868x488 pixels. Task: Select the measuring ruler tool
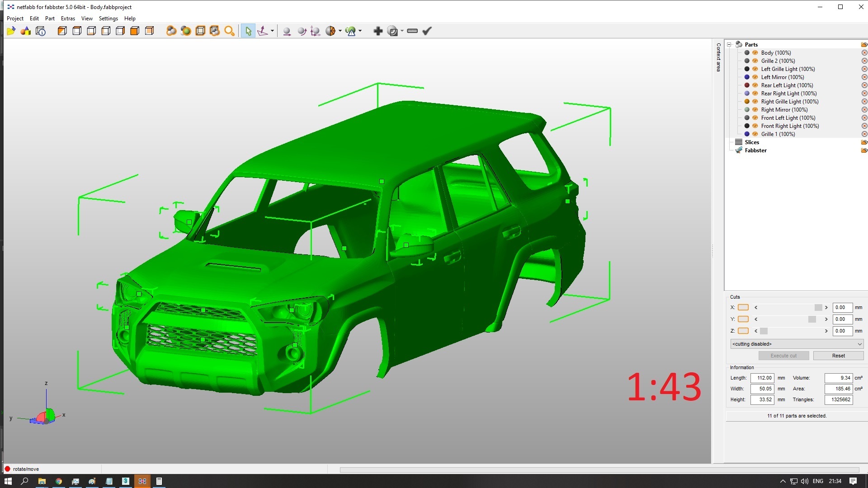click(412, 31)
